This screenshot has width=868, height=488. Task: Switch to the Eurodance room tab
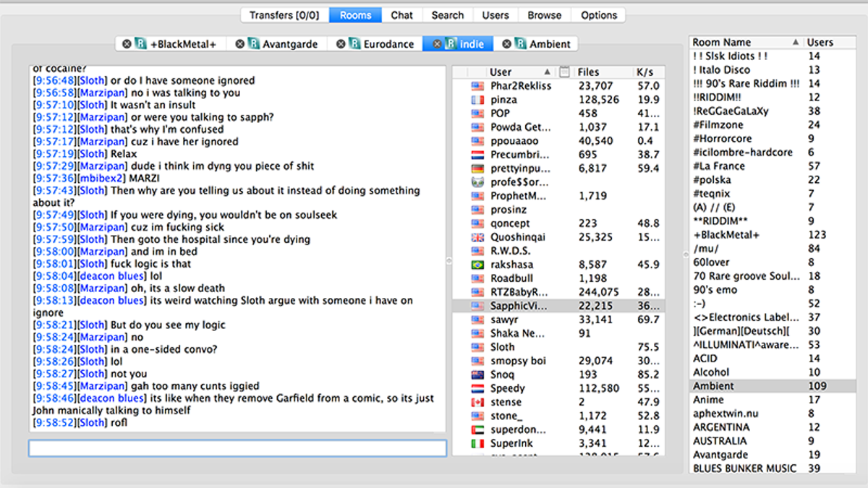[x=375, y=44]
